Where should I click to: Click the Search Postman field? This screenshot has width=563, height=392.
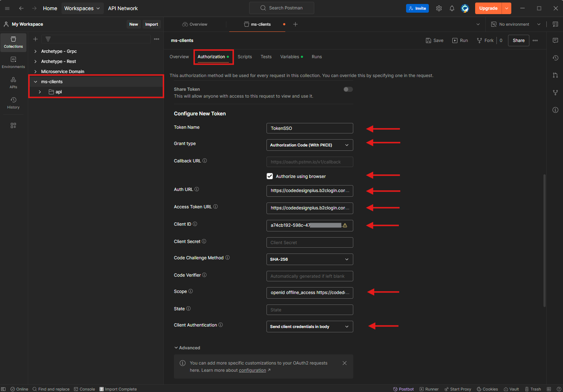pos(282,8)
